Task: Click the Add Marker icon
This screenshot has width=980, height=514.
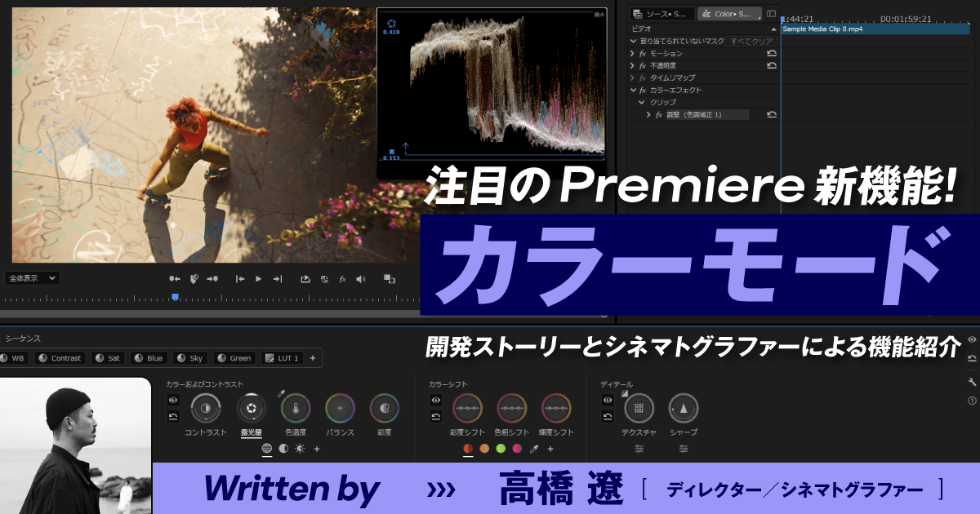Action: pyautogui.click(x=194, y=279)
